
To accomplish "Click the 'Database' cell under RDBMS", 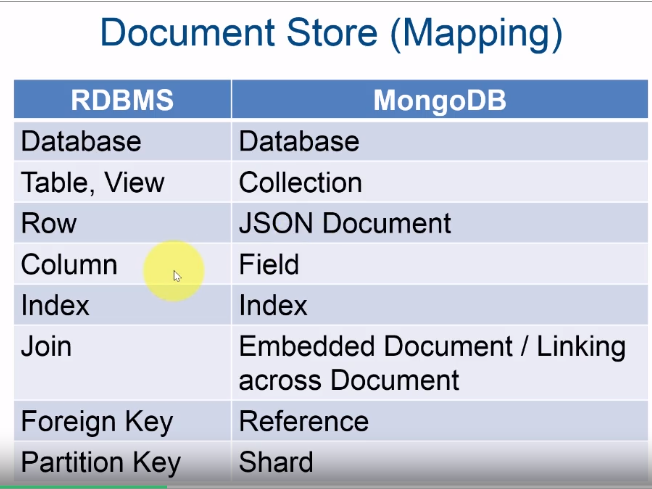I will pyautogui.click(x=122, y=141).
